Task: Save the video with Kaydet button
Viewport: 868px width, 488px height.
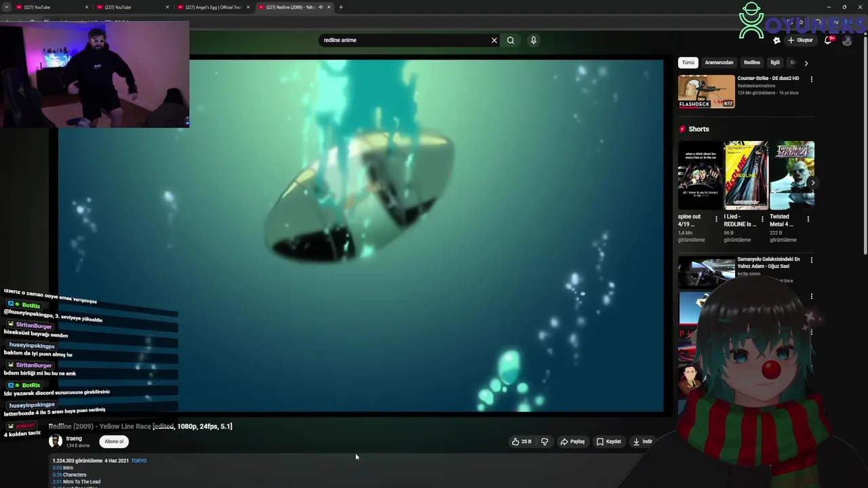Action: coord(609,442)
